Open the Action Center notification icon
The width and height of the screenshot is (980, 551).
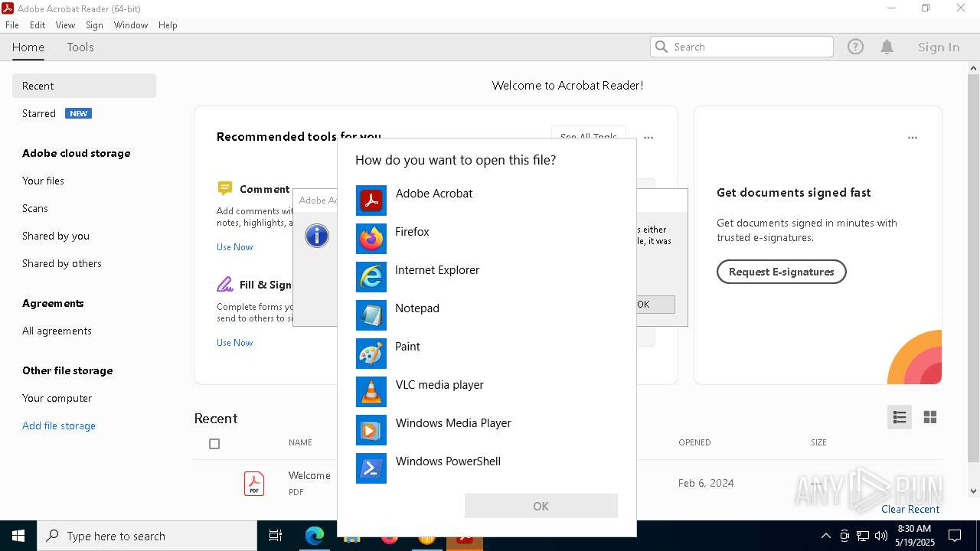coord(955,536)
